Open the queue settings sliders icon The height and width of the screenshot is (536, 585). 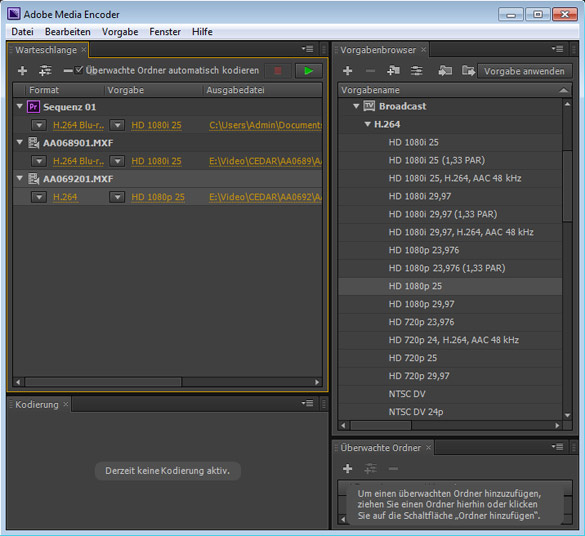click(46, 70)
